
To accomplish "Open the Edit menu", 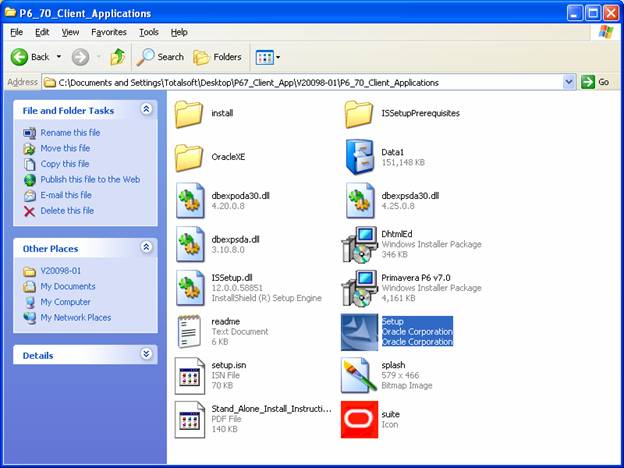I will pos(42,32).
